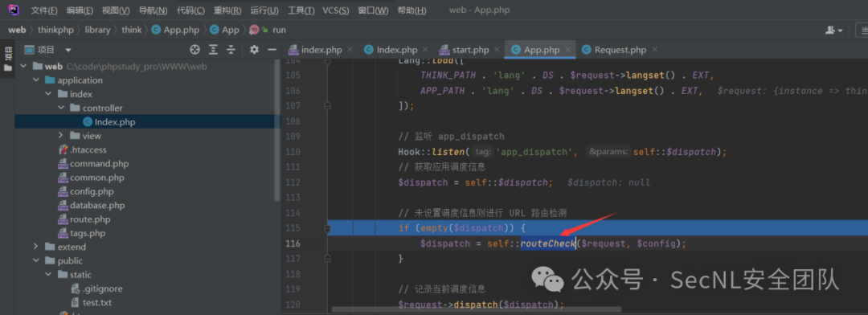Expand the view folder

pos(61,136)
